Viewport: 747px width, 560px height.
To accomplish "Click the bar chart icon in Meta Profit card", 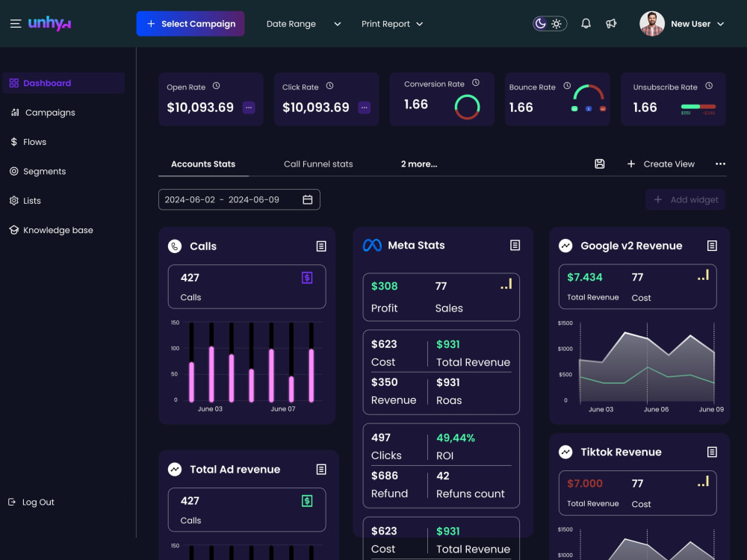I will (x=506, y=284).
